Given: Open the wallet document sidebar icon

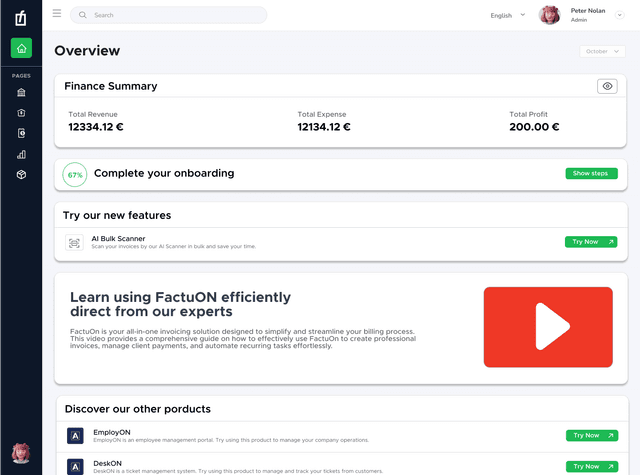Looking at the screenshot, I should tap(21, 133).
